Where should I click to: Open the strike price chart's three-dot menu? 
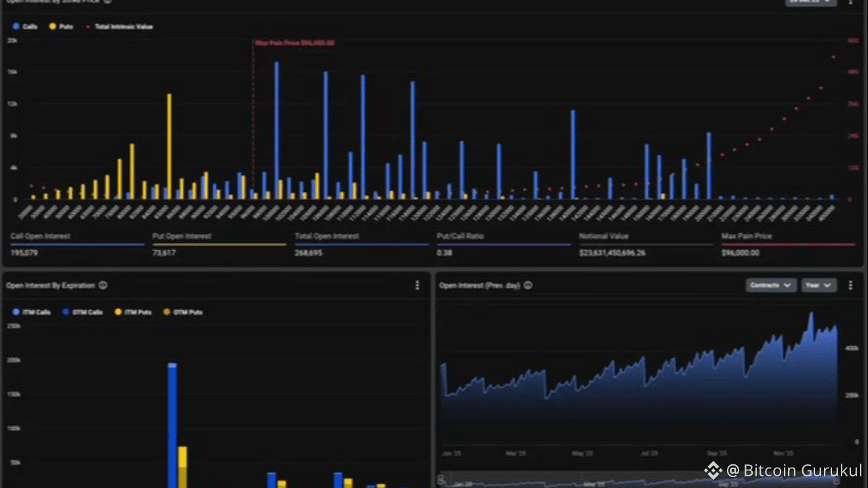click(850, 2)
